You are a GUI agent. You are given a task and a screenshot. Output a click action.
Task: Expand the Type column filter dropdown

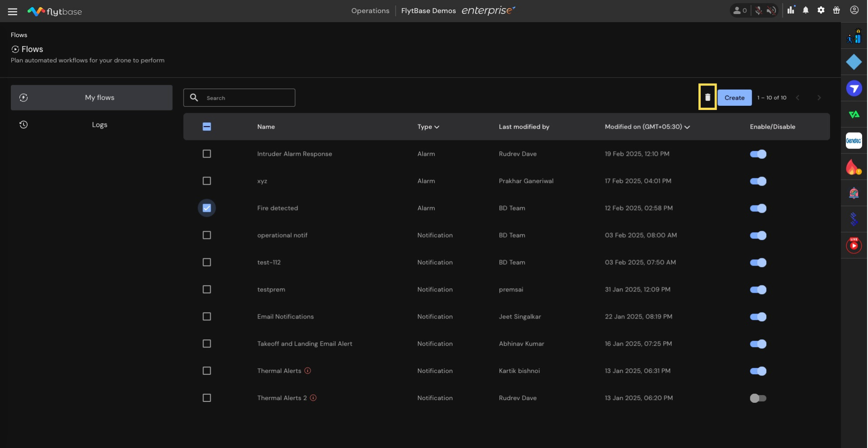click(428, 127)
